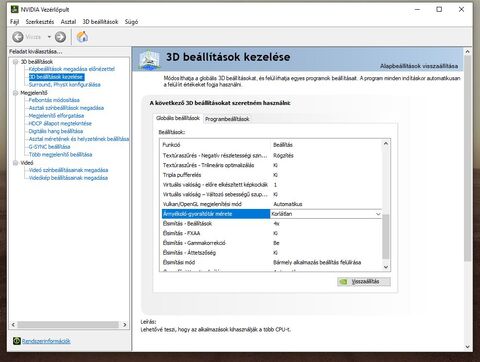480x362 pixels.
Task: Click settings list scroll up arrow
Action: coord(386,144)
